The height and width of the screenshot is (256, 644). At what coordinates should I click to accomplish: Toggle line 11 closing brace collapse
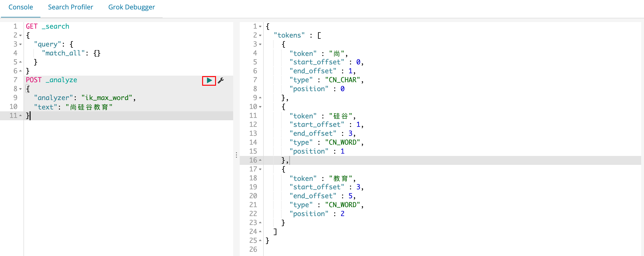[19, 116]
